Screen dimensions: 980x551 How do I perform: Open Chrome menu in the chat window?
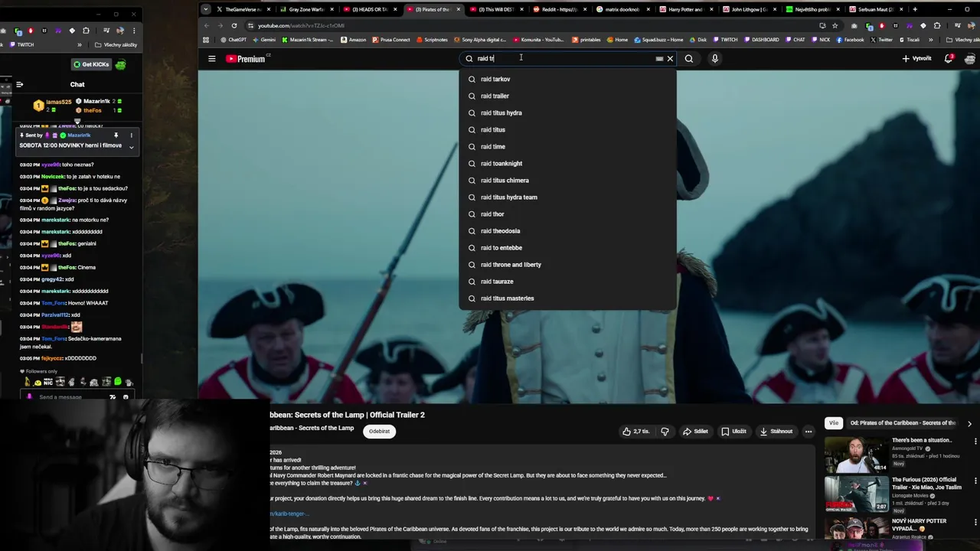[x=134, y=31]
